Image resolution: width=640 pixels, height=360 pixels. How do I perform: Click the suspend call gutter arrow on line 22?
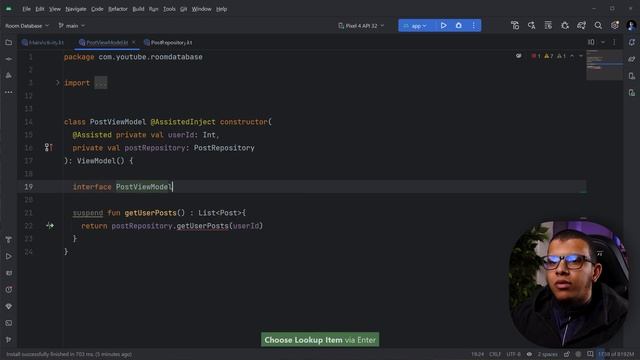tap(50, 225)
